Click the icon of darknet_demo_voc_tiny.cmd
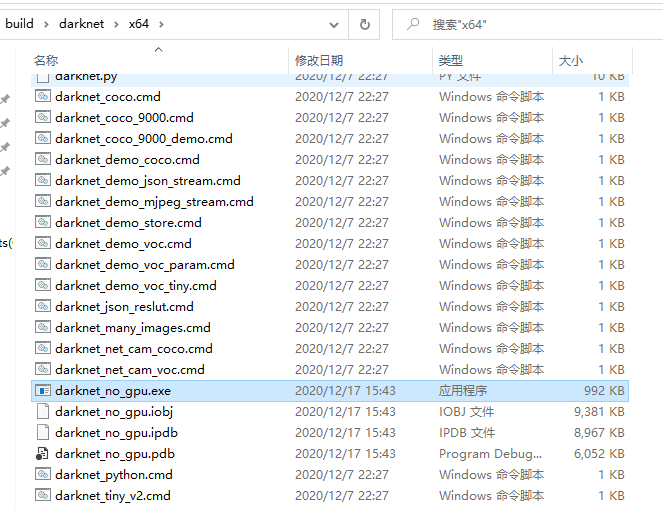This screenshot has height=509, width=663. [43, 285]
